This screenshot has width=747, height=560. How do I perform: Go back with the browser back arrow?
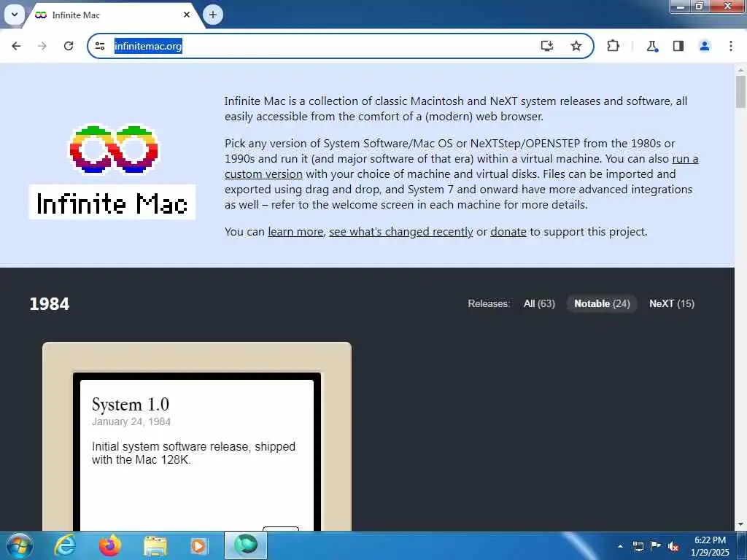(x=16, y=46)
